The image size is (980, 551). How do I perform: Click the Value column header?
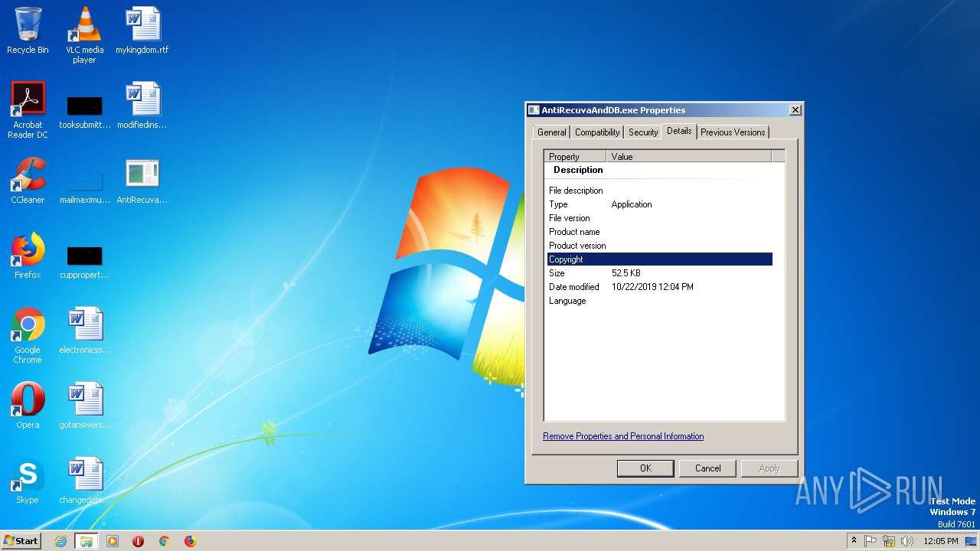(x=689, y=156)
